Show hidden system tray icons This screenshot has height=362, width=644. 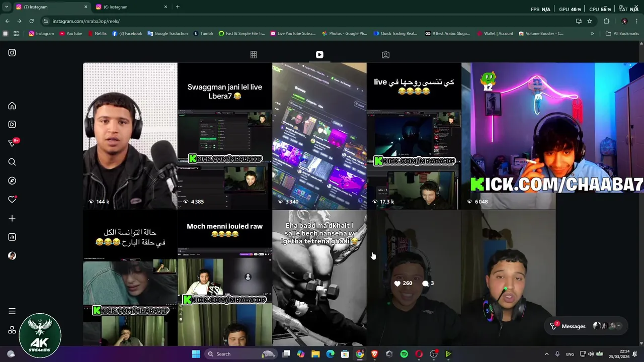(546, 354)
